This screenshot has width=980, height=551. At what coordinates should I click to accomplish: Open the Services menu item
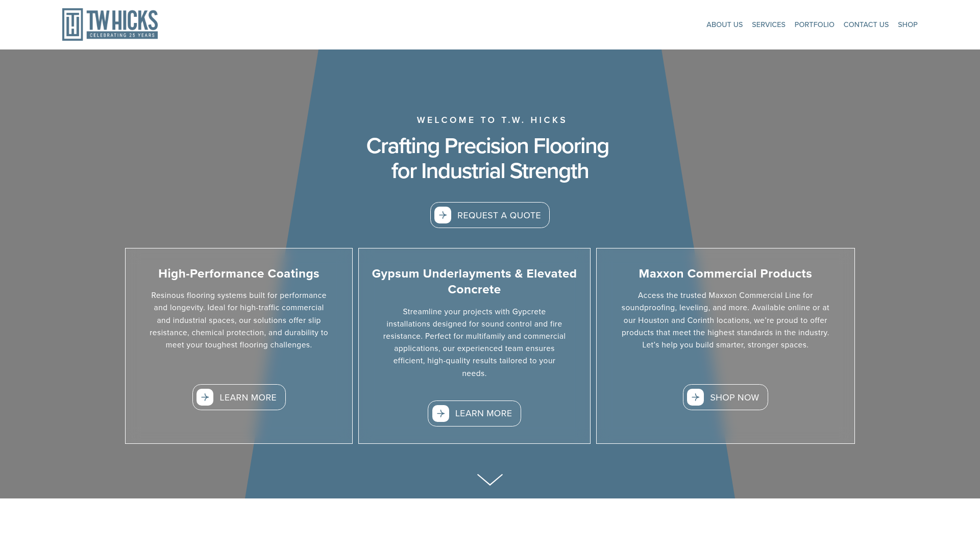(768, 24)
